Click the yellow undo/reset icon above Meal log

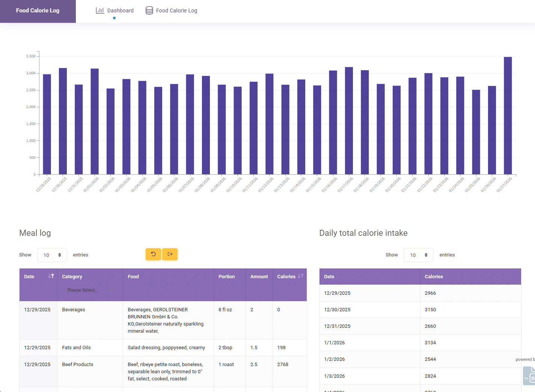coord(153,254)
